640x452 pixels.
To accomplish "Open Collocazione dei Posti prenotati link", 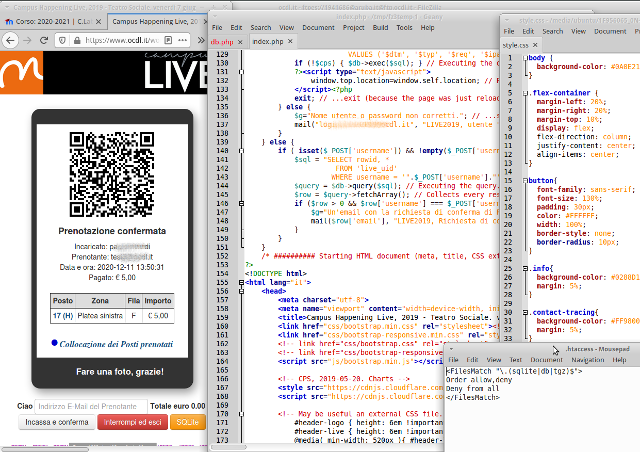I will click(116, 344).
